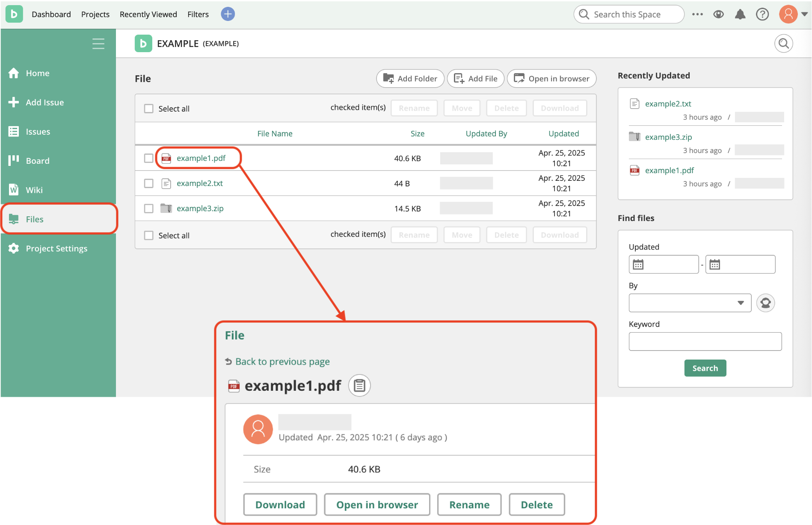The height and width of the screenshot is (525, 812).
Task: Open example1.pdf in Recently Updated
Action: pos(670,171)
